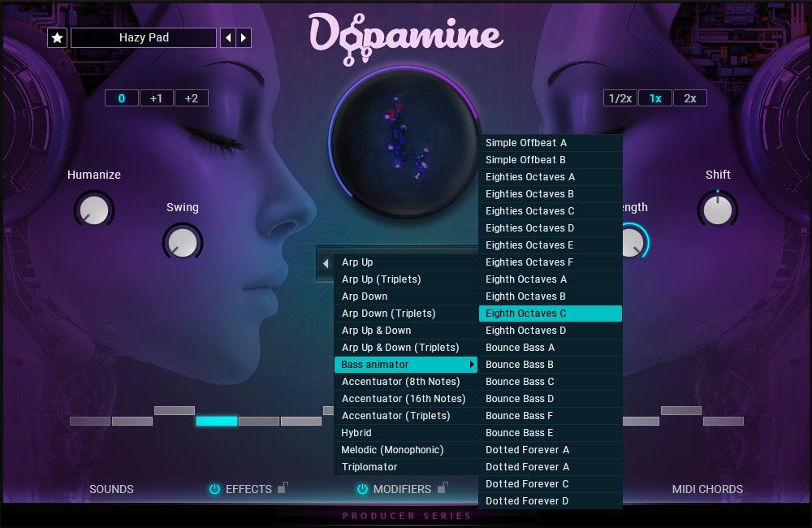The height and width of the screenshot is (528, 812).
Task: Enable the 2x speed multiplier
Action: (689, 97)
